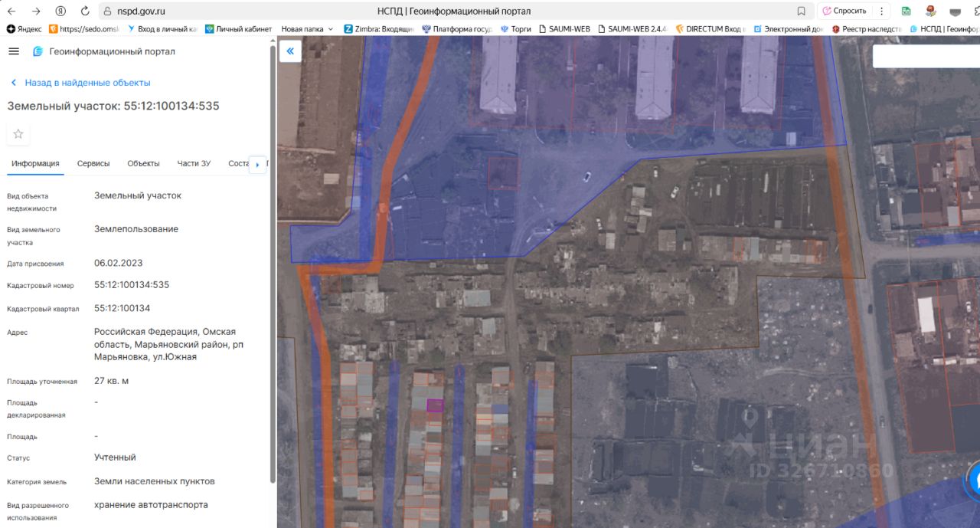Viewport: 980px width, 528px height.
Task: Add the parcel to favorites with star
Action: coord(18,133)
